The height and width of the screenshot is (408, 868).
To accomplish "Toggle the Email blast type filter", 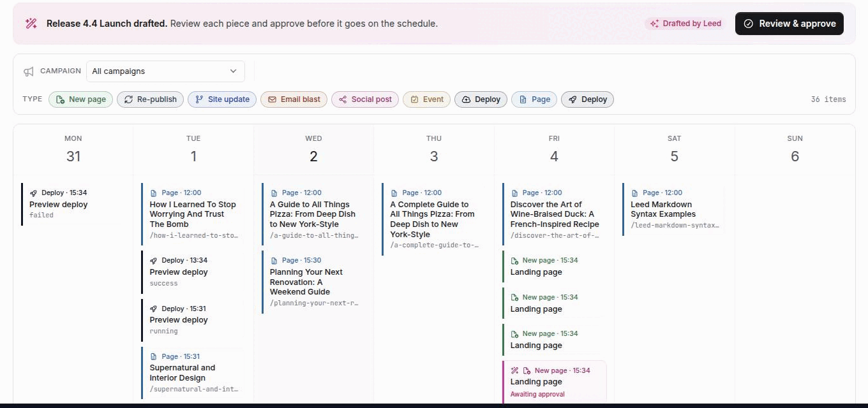I will 294,99.
